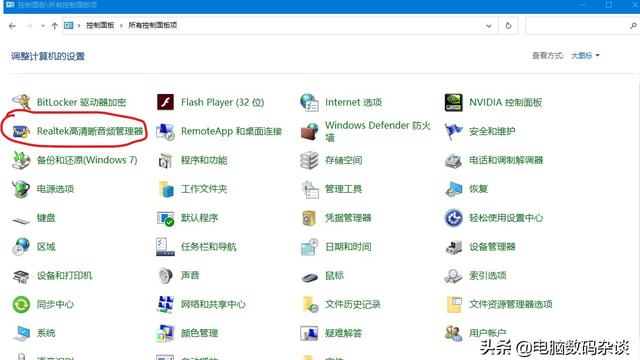Open 文件历史记录 folder icon
This screenshot has height=360, width=640.
tap(310, 304)
